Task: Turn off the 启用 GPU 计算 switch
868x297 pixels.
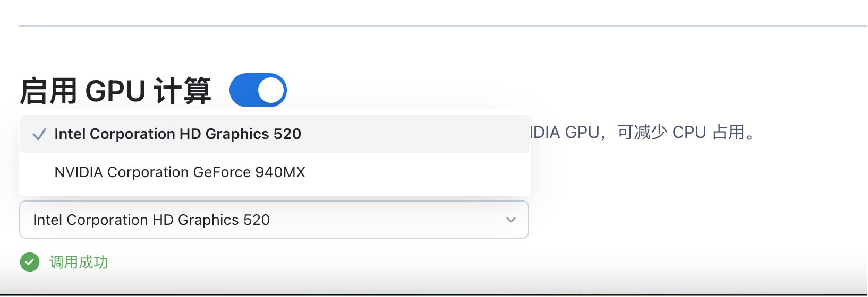Action: tap(258, 90)
